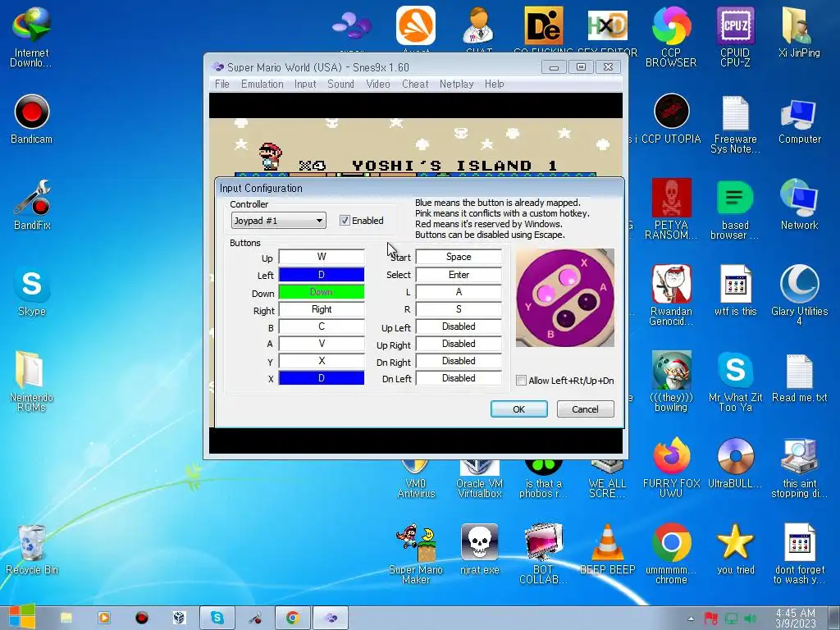Image resolution: width=840 pixels, height=630 pixels.
Task: Open the Cheat menu
Action: click(415, 84)
